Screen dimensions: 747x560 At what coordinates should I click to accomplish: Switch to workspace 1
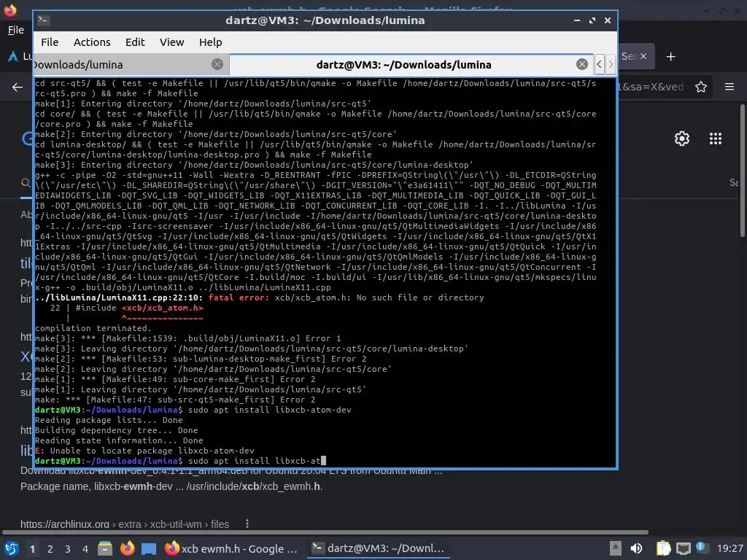(32, 549)
